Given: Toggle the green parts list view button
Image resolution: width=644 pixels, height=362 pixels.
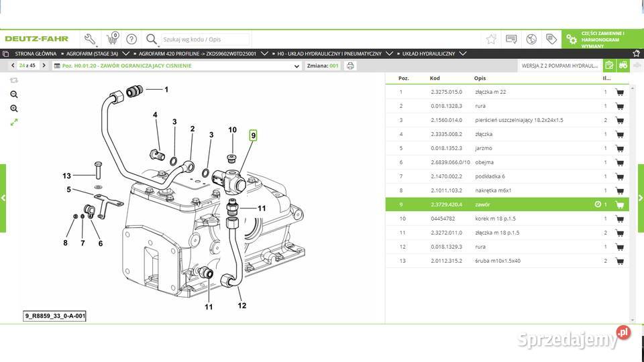Looking at the screenshot, I should click(x=608, y=66).
